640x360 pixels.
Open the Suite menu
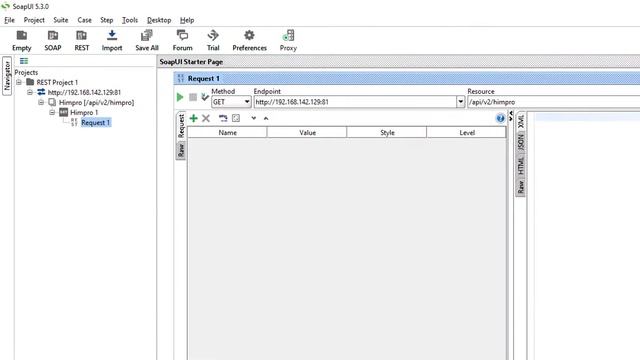[x=60, y=20]
